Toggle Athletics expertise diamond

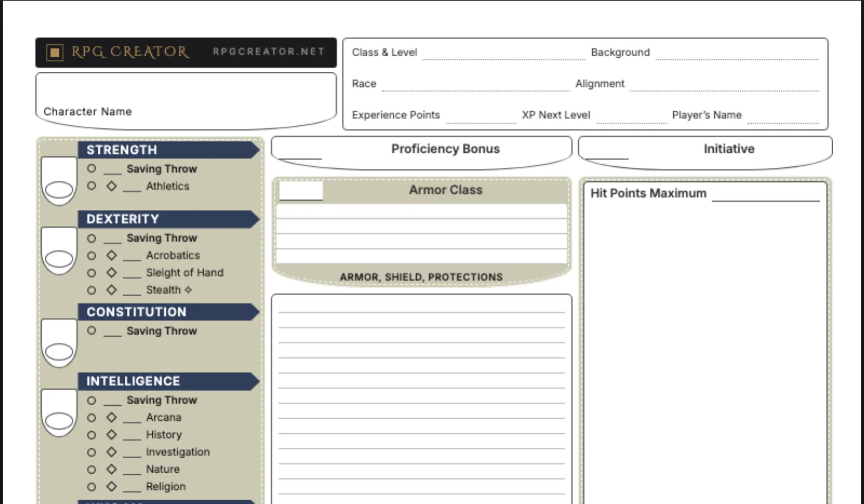point(111,186)
